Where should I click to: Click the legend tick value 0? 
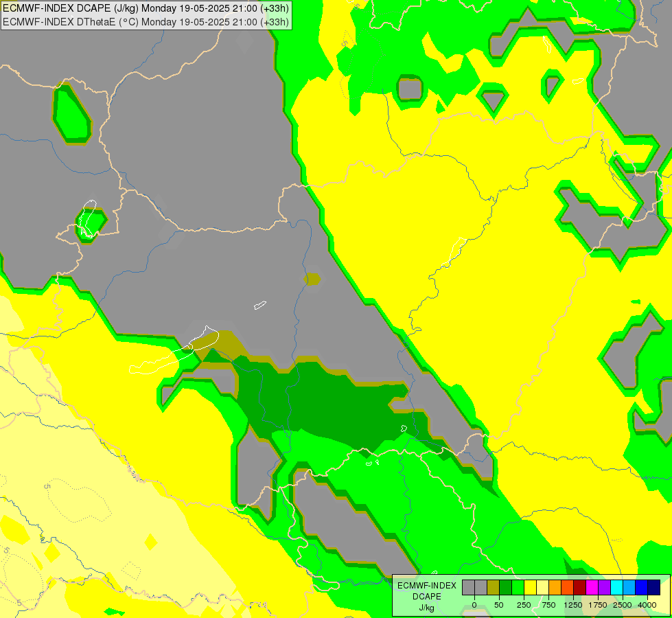tap(474, 605)
